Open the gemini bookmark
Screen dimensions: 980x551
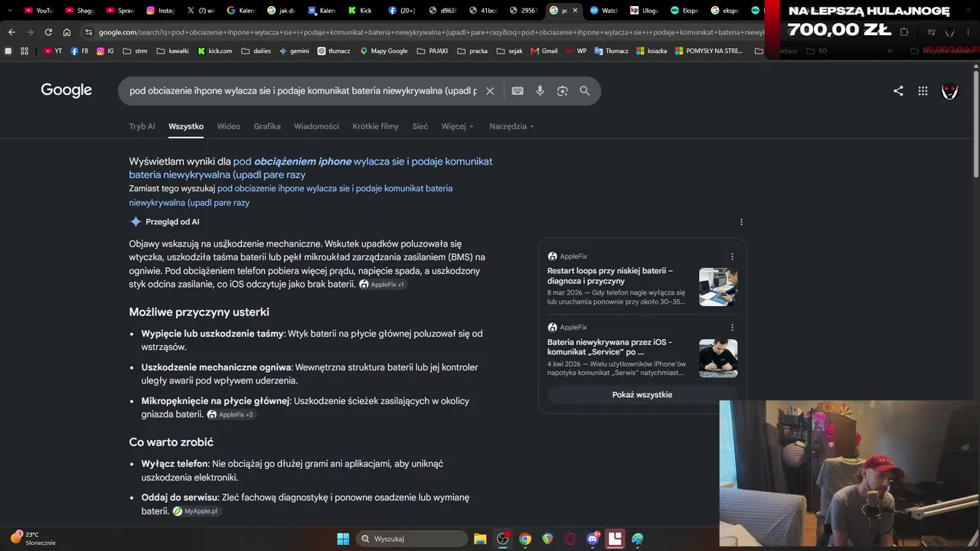tap(294, 51)
